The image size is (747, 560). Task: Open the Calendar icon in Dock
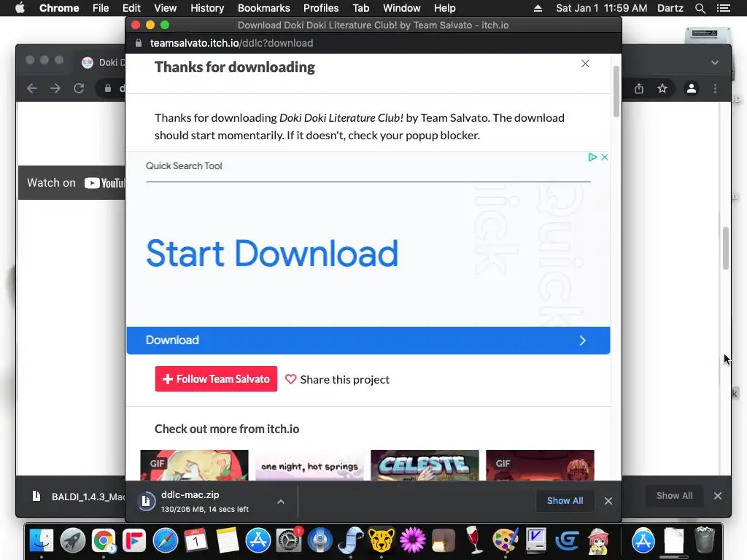[196, 540]
